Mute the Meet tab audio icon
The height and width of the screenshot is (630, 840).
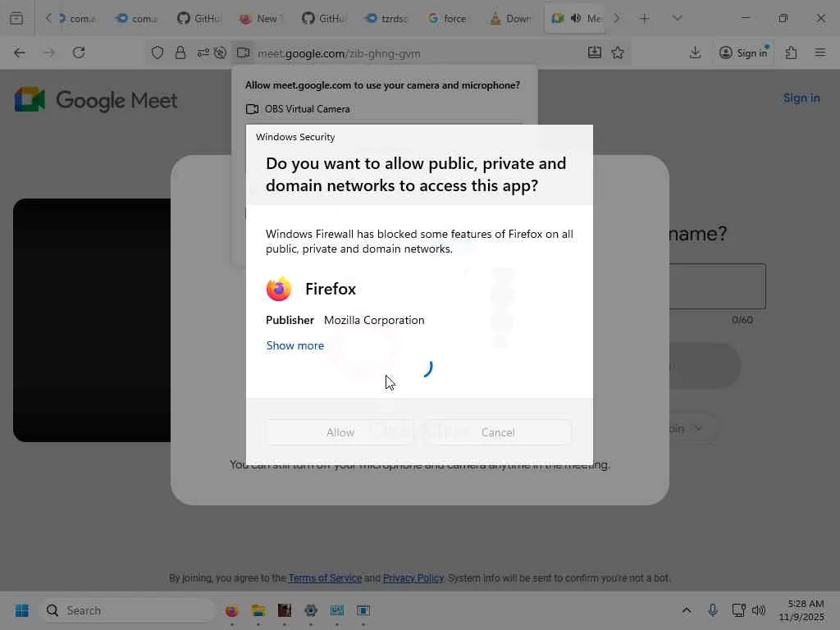point(576,18)
